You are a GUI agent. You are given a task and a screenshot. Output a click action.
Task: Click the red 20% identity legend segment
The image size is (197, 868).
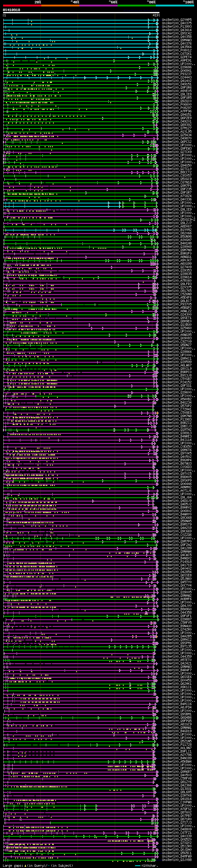pyautogui.click(x=22, y=6)
